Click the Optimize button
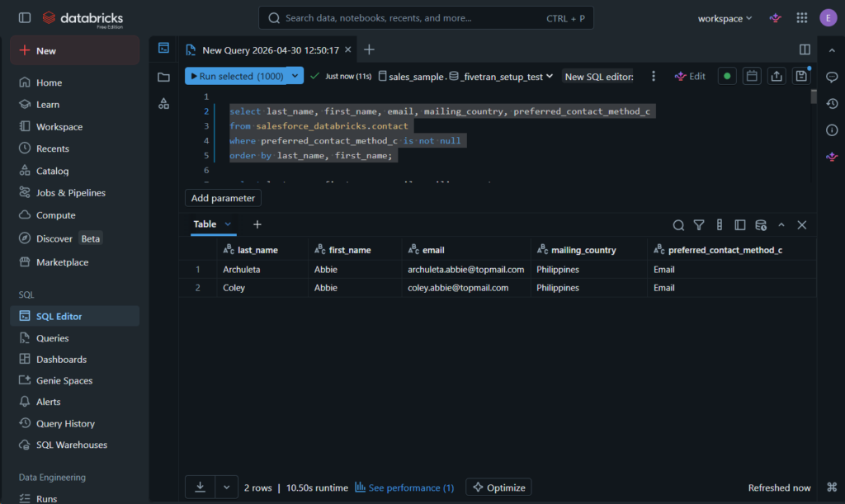This screenshot has width=845, height=504. coord(499,488)
